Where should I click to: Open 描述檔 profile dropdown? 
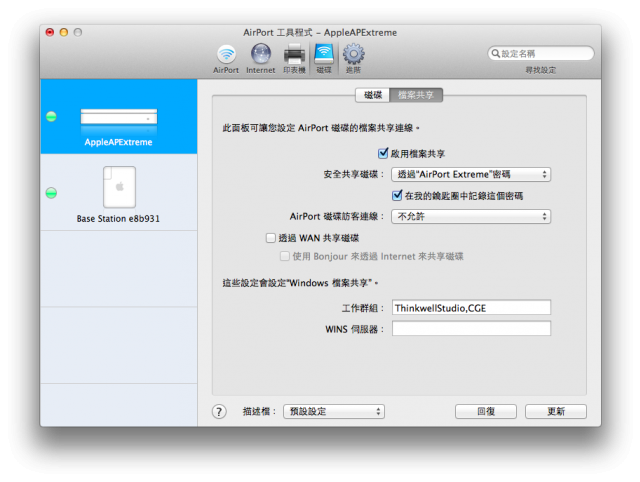click(334, 411)
